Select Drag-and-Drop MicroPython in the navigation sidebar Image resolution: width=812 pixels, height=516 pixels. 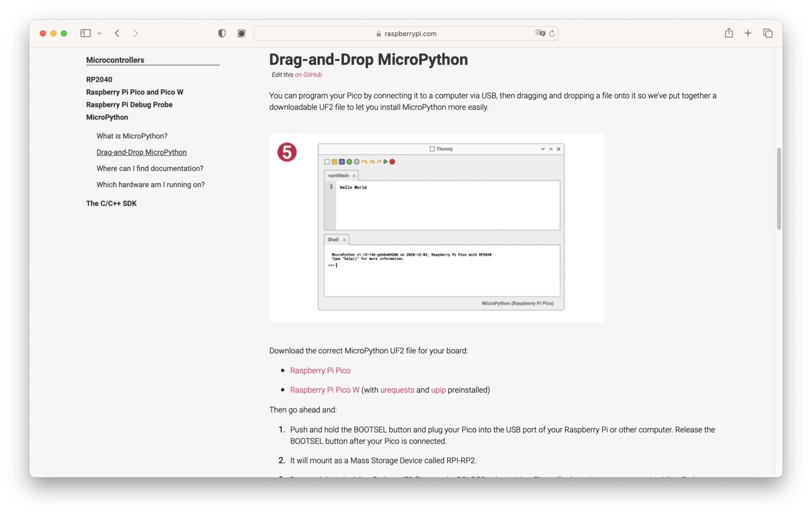141,152
